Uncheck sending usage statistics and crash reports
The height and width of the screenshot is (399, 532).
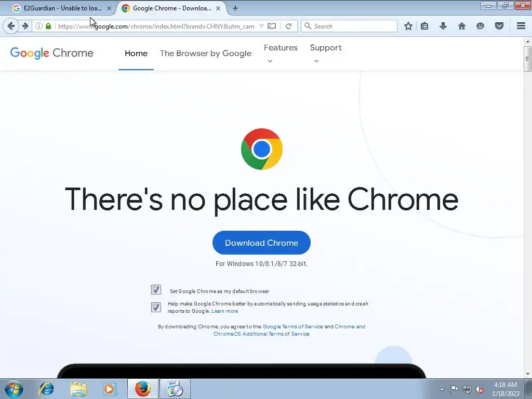click(156, 307)
